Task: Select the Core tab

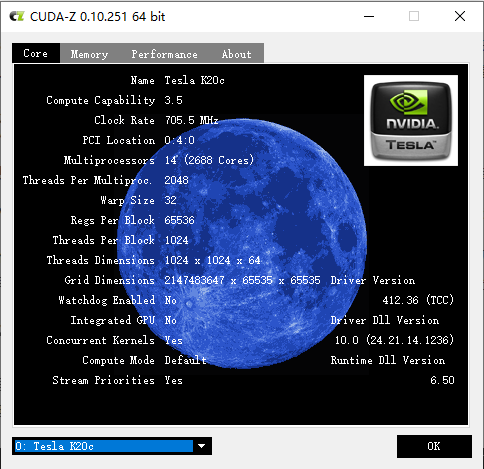Action: coord(36,53)
